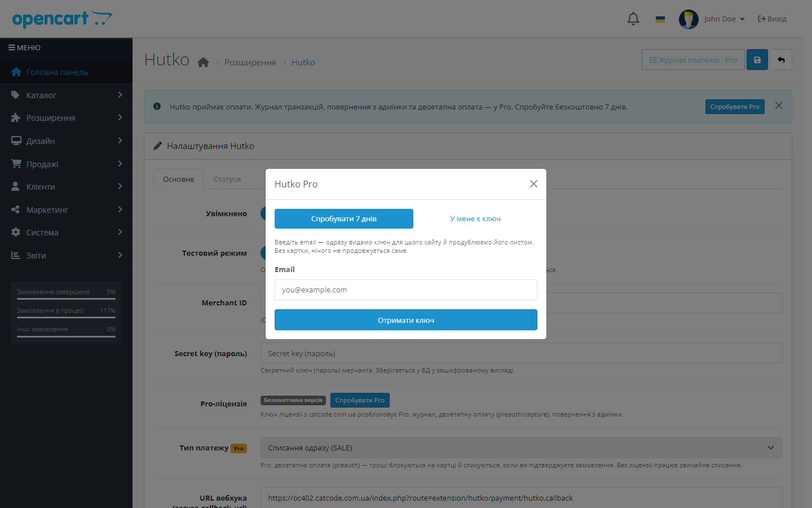Open the Звіти menu item
Image resolution: width=812 pixels, height=508 pixels.
[66, 256]
